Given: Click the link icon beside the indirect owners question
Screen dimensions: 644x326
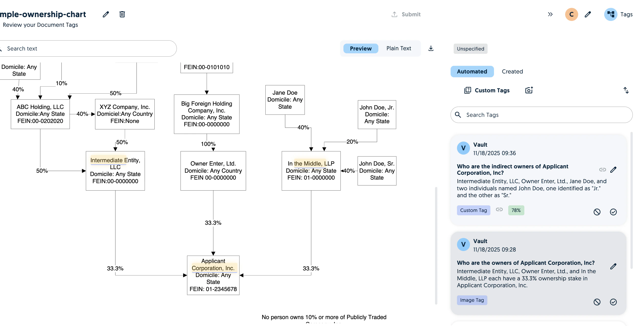Looking at the screenshot, I should tap(602, 170).
